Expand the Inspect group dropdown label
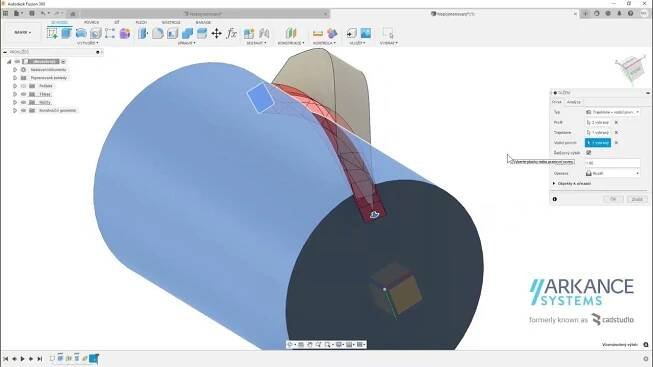653x367 pixels. click(324, 43)
